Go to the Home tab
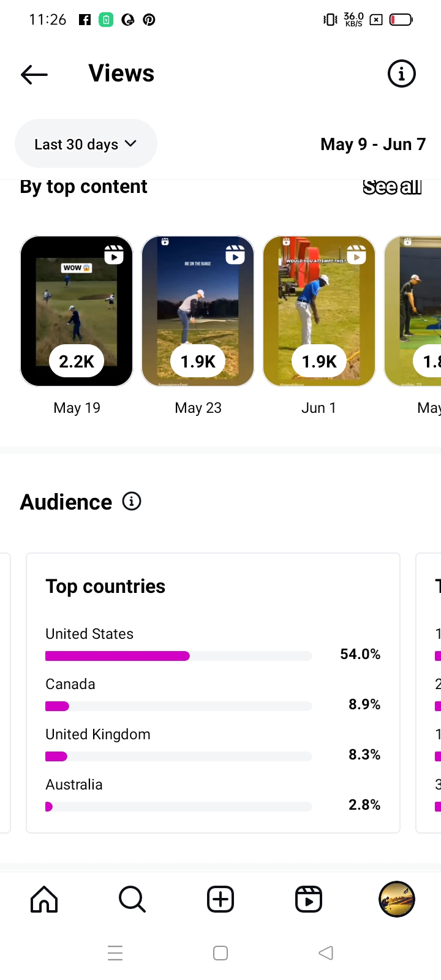Image resolution: width=441 pixels, height=980 pixels. [44, 899]
